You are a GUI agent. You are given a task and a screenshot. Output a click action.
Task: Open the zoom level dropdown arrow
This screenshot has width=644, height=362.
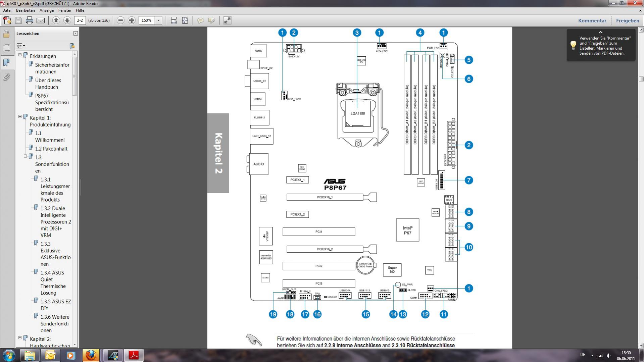point(158,20)
